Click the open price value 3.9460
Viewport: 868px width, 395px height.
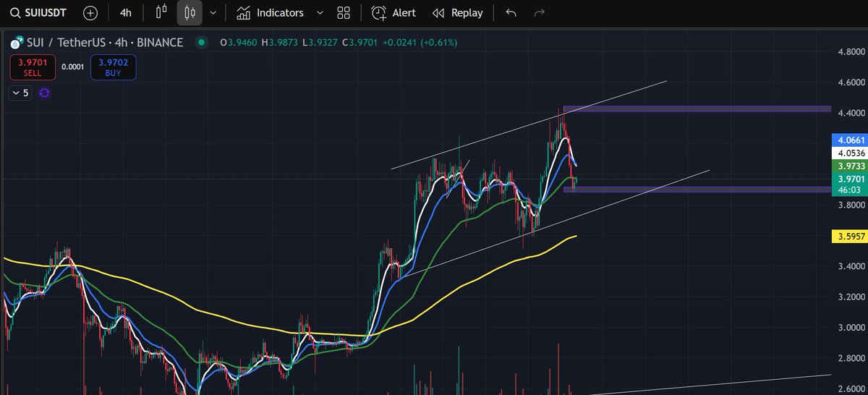244,43
